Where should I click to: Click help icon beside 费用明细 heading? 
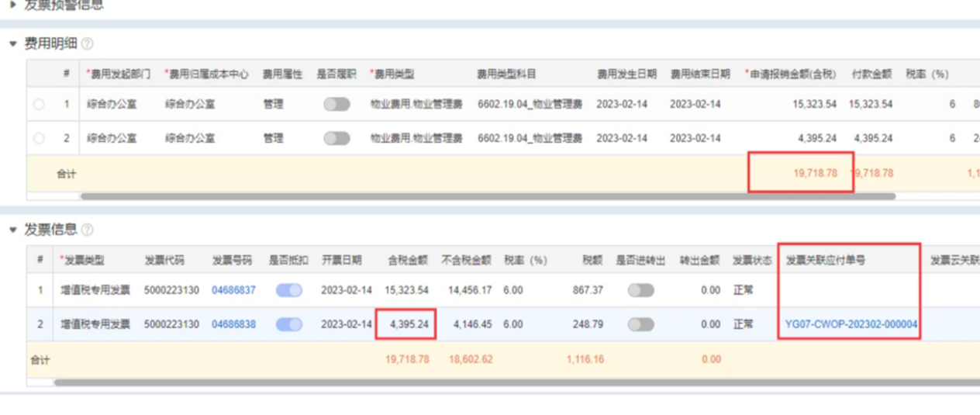(x=87, y=44)
